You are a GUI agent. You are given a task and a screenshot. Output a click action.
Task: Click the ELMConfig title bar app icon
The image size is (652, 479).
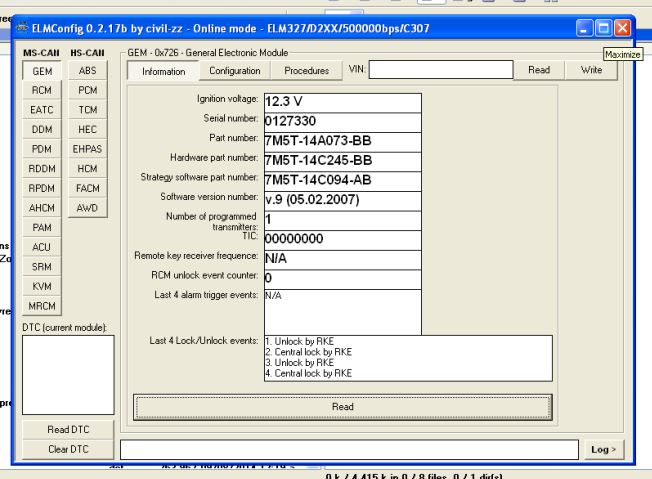[x=22, y=28]
